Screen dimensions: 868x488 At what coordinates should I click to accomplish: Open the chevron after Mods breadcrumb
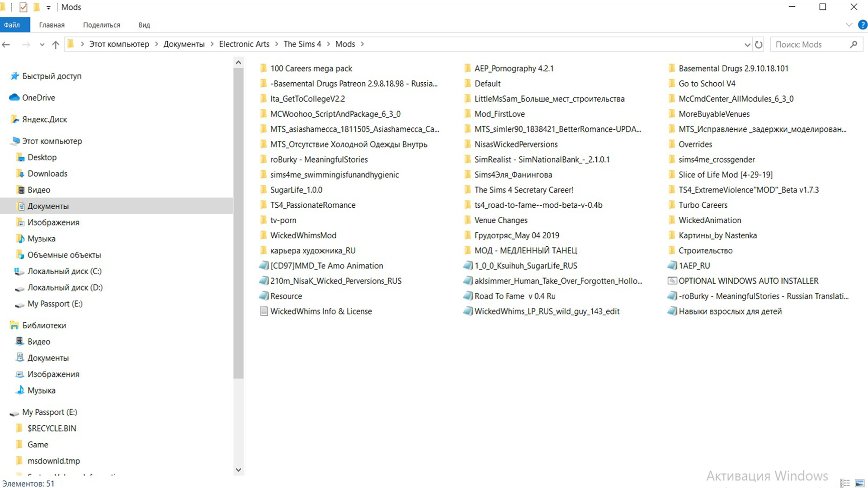[x=362, y=44]
